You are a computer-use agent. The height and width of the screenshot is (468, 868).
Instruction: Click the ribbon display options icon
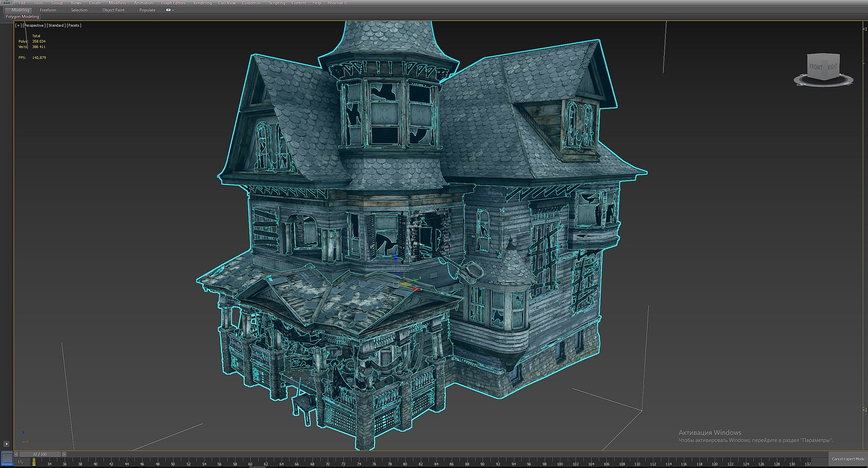[168, 10]
